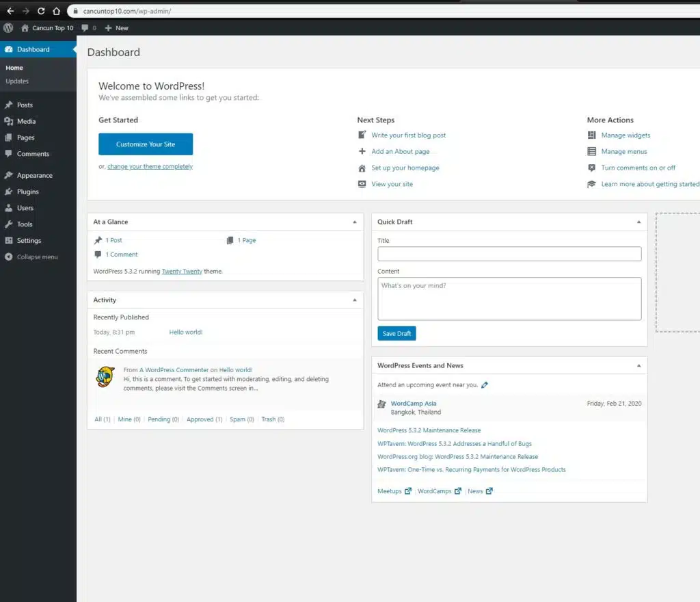The image size is (700, 602).
Task: Click the Customize Your Site button
Action: pyautogui.click(x=146, y=144)
